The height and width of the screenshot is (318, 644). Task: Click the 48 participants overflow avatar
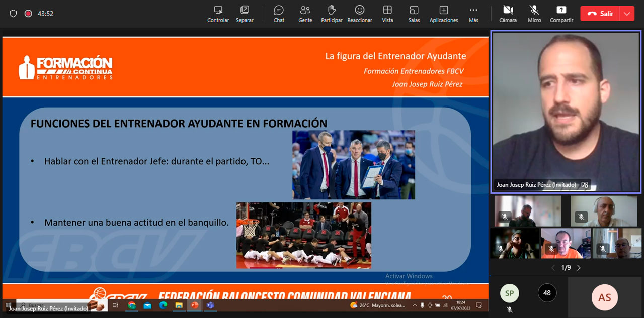click(547, 293)
